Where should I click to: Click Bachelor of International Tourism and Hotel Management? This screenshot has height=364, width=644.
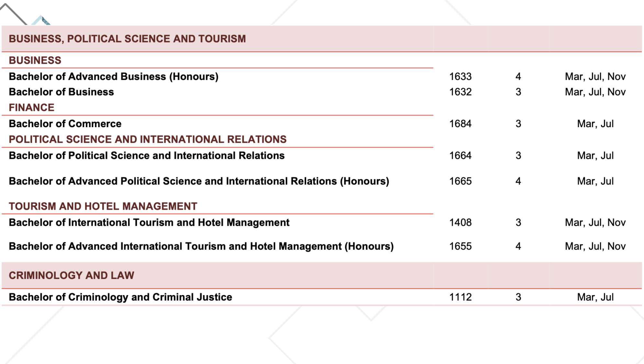tap(149, 223)
